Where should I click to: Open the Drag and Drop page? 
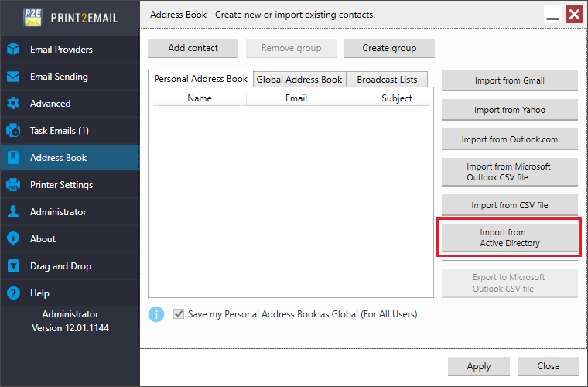point(70,266)
